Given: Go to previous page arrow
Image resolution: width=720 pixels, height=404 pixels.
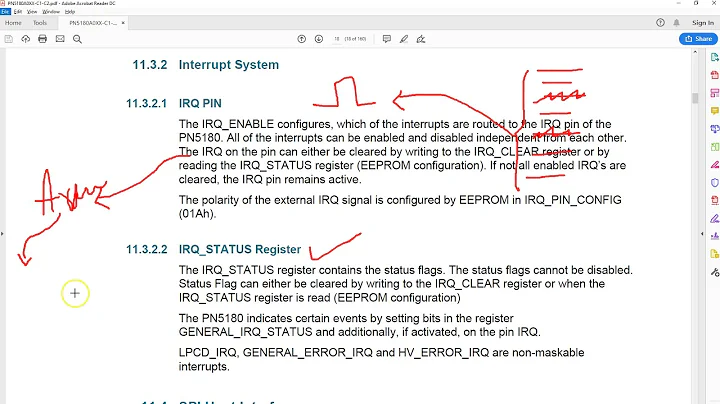Looking at the screenshot, I should click(302, 39).
